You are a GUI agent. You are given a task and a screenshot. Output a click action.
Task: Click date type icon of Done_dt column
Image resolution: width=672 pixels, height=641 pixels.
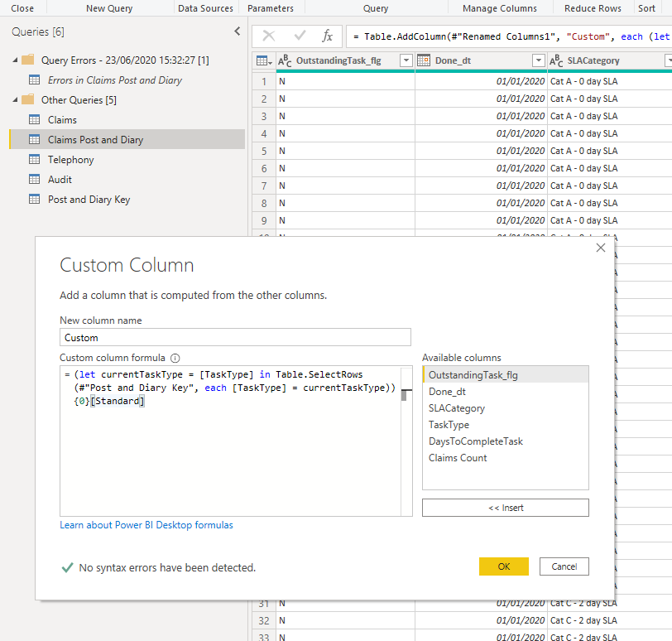[424, 60]
